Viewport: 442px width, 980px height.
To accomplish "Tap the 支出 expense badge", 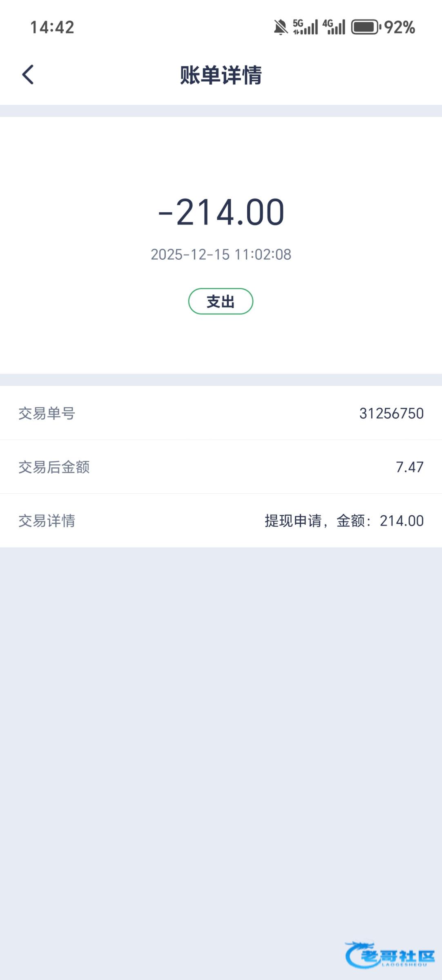I will [x=221, y=301].
